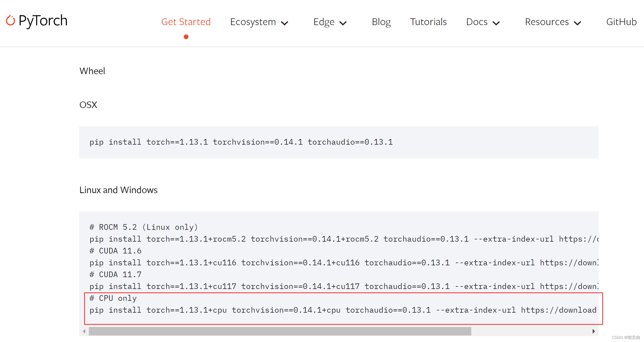Click the OSX pip install command line
The height and width of the screenshot is (342, 644).
pyautogui.click(x=241, y=142)
